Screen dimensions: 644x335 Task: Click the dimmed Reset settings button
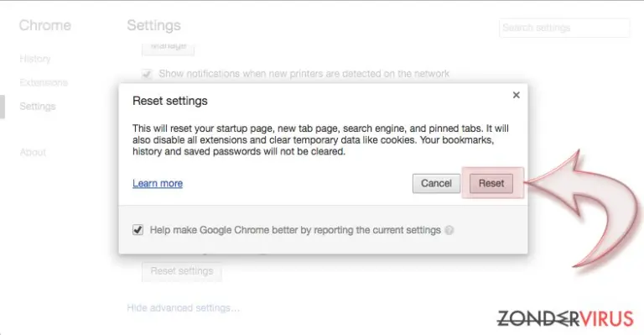coord(182,271)
